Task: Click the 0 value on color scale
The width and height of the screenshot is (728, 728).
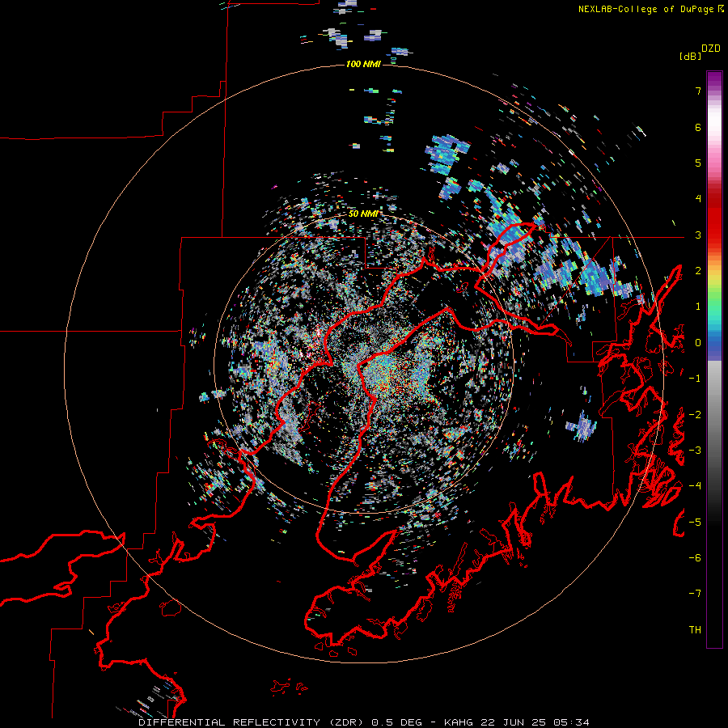Action: coord(698,343)
